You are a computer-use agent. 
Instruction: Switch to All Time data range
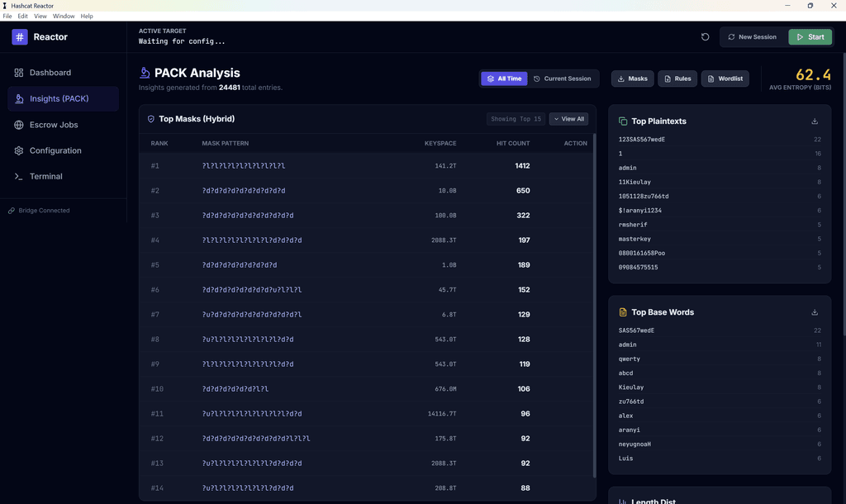tap(504, 78)
